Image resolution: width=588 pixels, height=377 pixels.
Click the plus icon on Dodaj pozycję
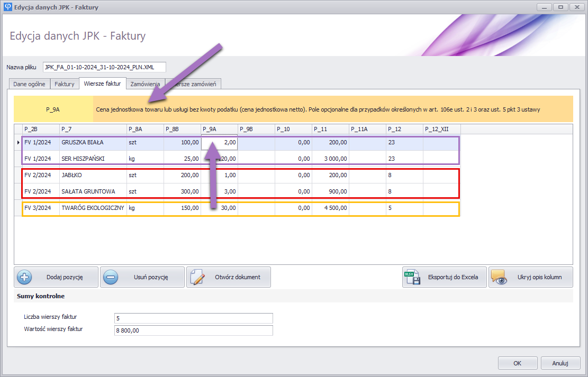25,277
